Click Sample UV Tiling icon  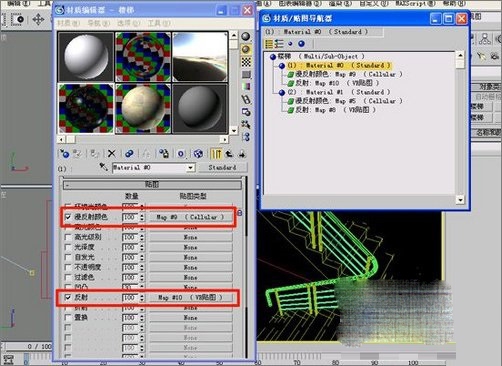(x=246, y=74)
